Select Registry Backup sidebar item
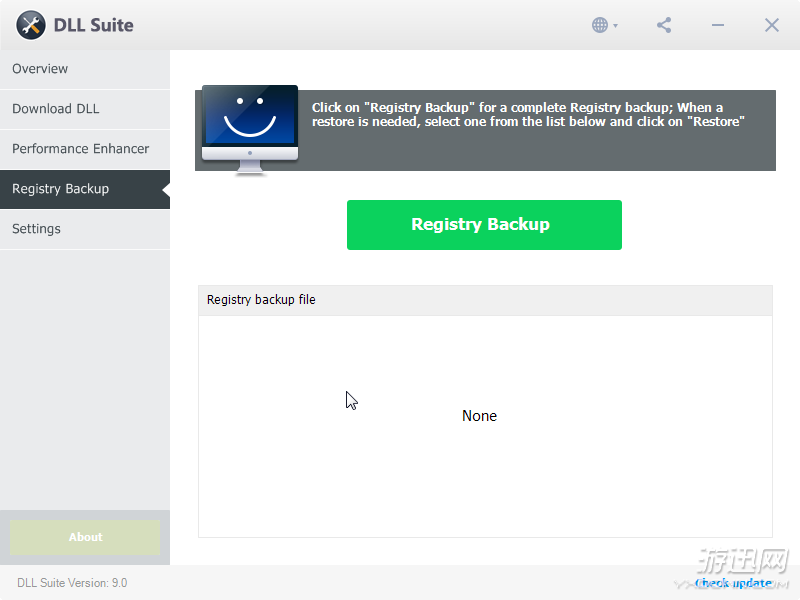Image resolution: width=800 pixels, height=600 pixels. [x=85, y=189]
